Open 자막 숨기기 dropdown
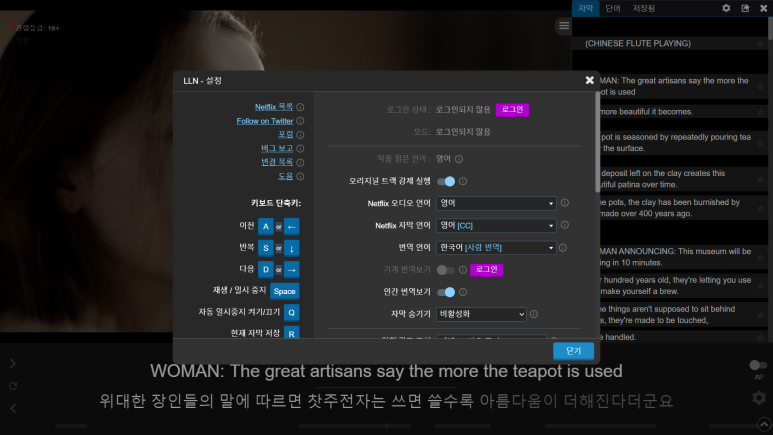The image size is (773, 435). pyautogui.click(x=481, y=314)
